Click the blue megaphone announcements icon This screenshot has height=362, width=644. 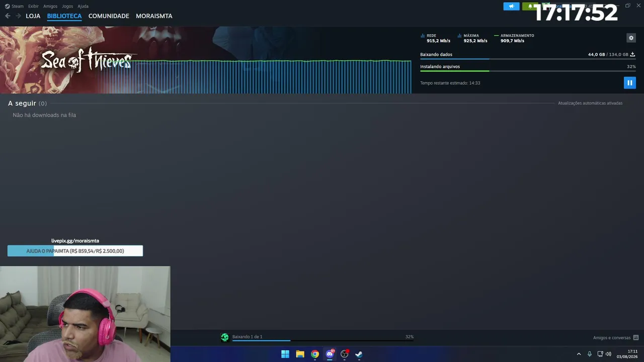511,7
